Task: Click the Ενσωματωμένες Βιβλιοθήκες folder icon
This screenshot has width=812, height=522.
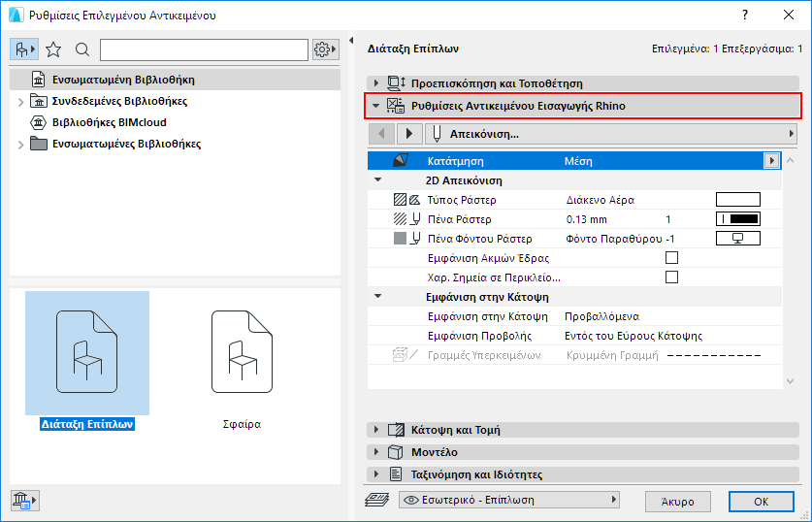Action: pos(39,144)
